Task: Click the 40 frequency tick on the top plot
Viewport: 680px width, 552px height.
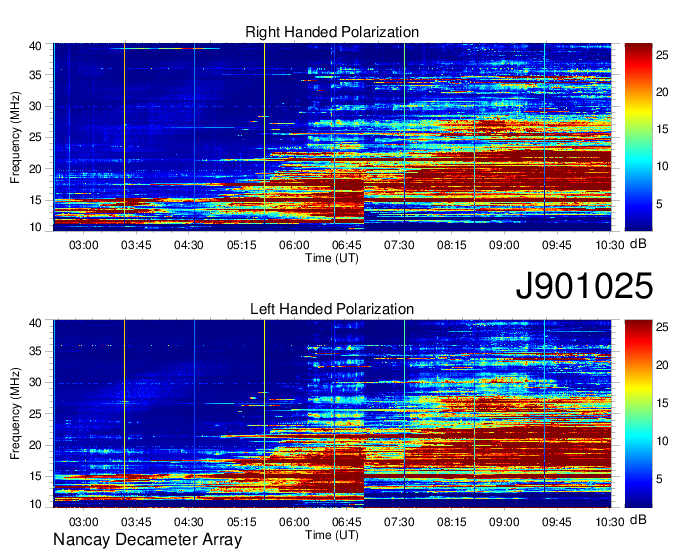Action: coord(35,46)
